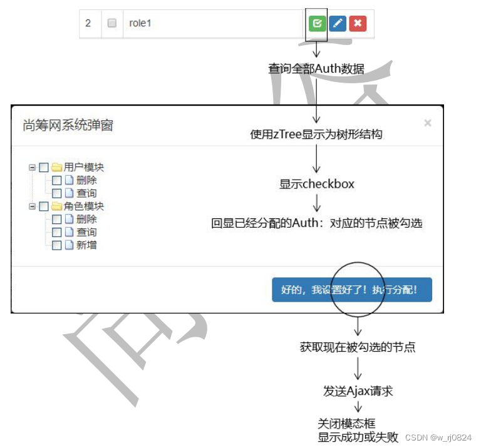The image size is (481, 448).
Task: Click the file icon of 查询 under 用户模块
Action: [x=70, y=193]
